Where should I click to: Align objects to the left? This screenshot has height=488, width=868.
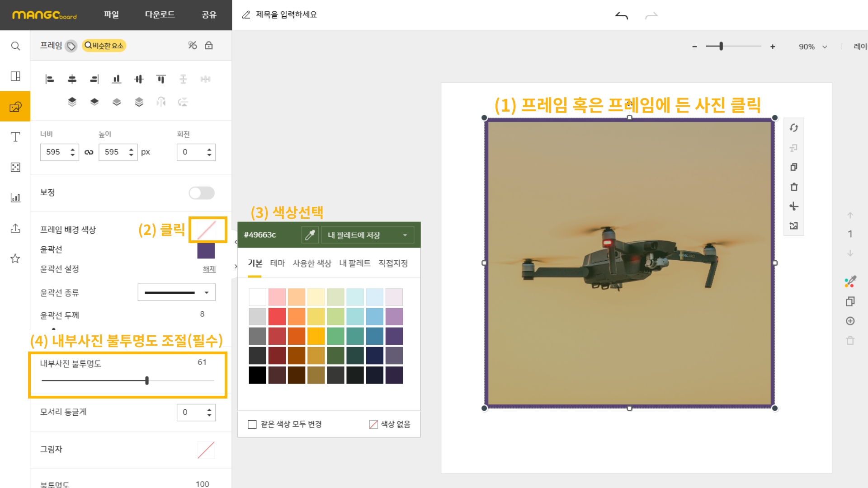click(x=50, y=80)
